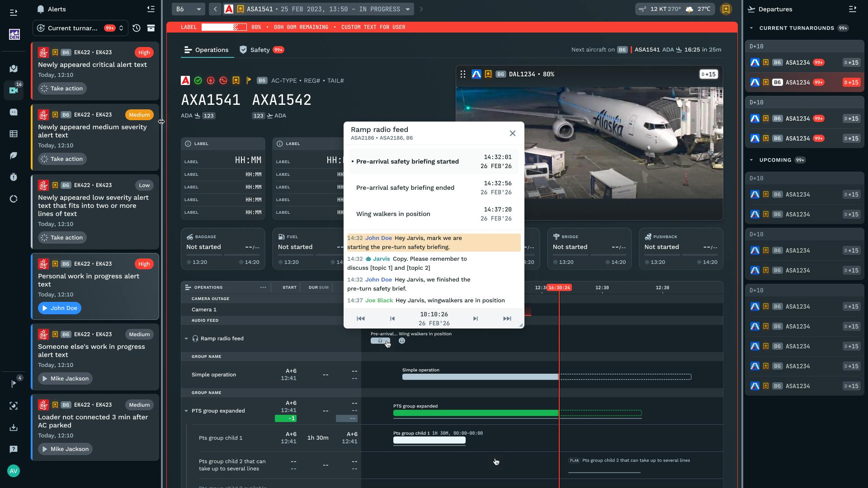Collapse the Current Turnarounds section
This screenshot has height=488, width=868.
pyautogui.click(x=751, y=28)
